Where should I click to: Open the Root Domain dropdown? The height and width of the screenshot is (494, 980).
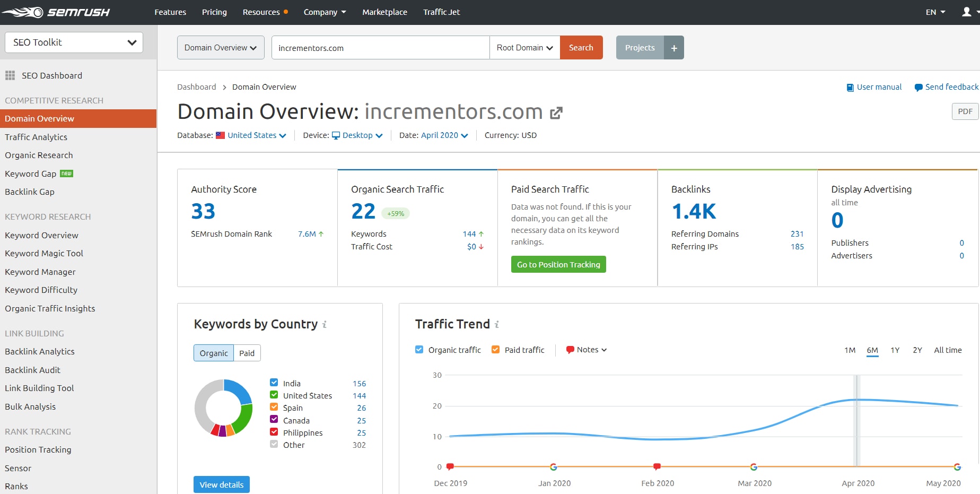(524, 47)
